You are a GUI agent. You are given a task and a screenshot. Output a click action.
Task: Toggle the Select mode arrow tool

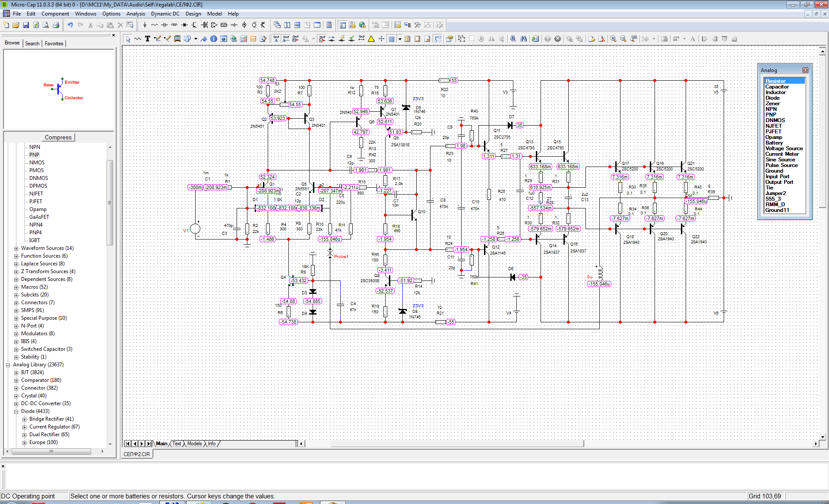[x=128, y=39]
